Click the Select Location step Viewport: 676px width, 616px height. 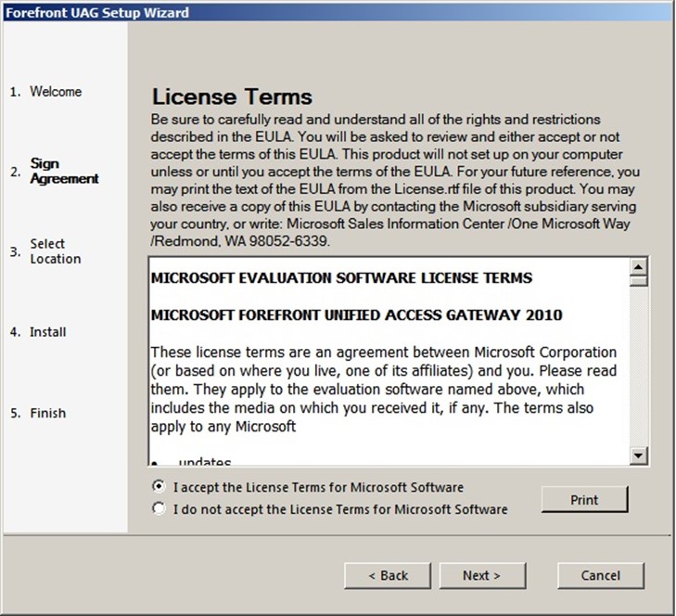point(55,251)
